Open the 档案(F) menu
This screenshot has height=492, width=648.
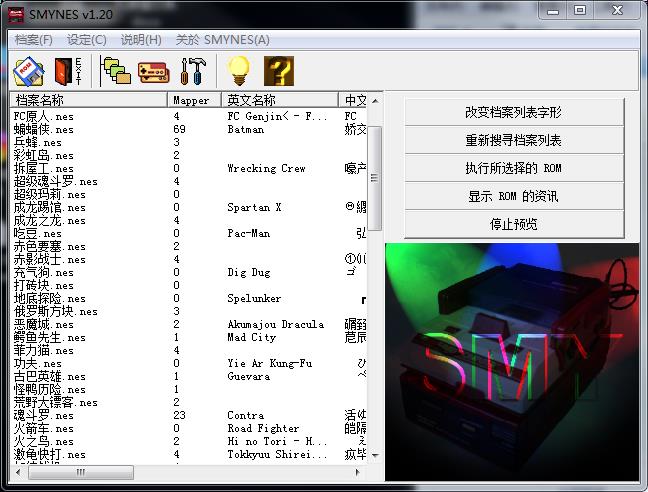point(33,40)
